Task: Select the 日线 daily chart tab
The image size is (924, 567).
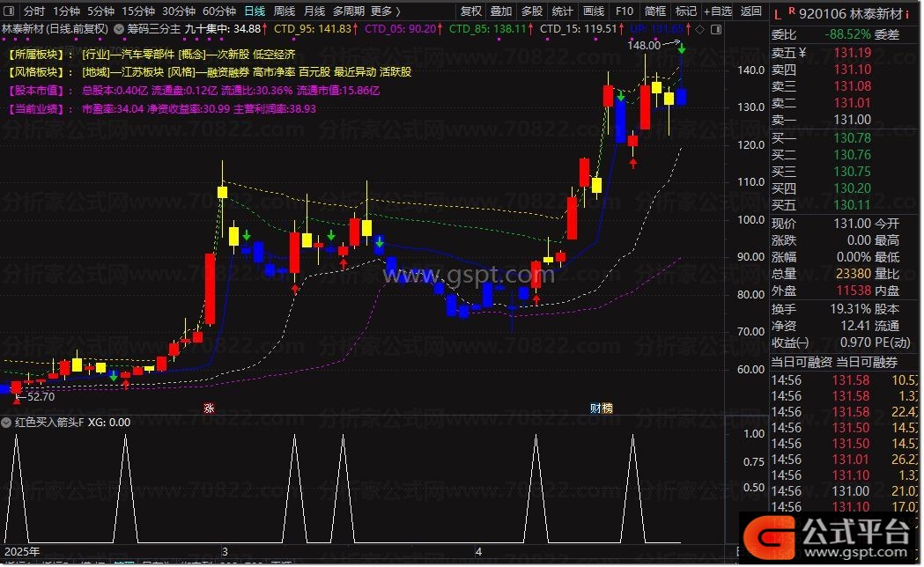Action: (255, 11)
